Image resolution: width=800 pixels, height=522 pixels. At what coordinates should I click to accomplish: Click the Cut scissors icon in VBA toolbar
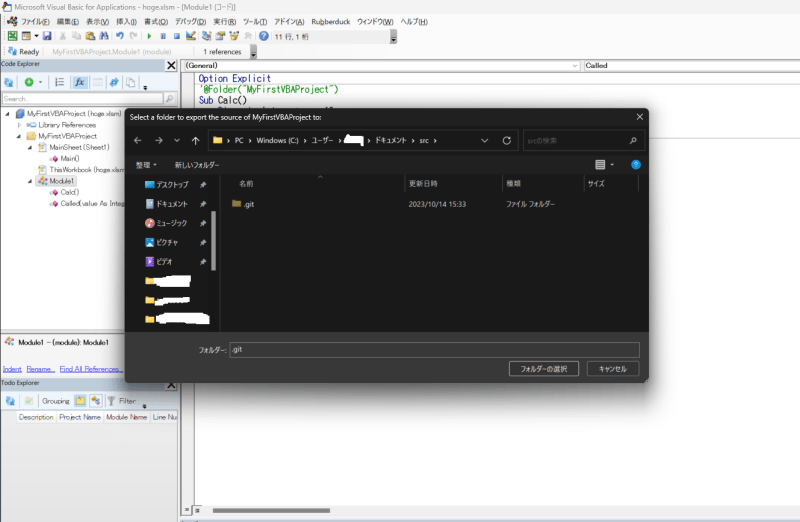(63, 36)
